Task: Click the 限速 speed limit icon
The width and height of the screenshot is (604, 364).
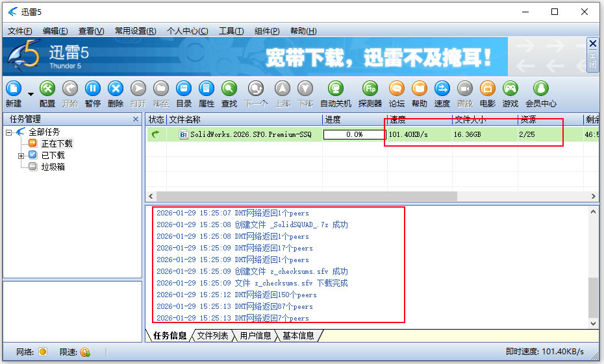Action: point(85,352)
